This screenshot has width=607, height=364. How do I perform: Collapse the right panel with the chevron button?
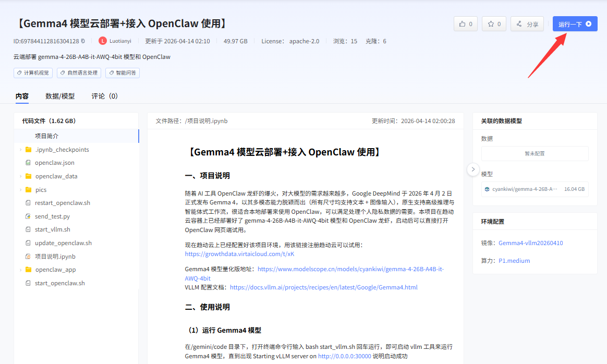pos(473,169)
